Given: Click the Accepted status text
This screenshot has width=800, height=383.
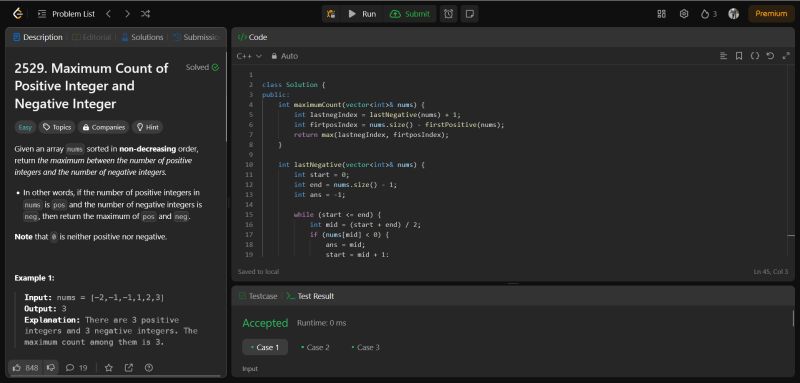Looking at the screenshot, I should (265, 323).
